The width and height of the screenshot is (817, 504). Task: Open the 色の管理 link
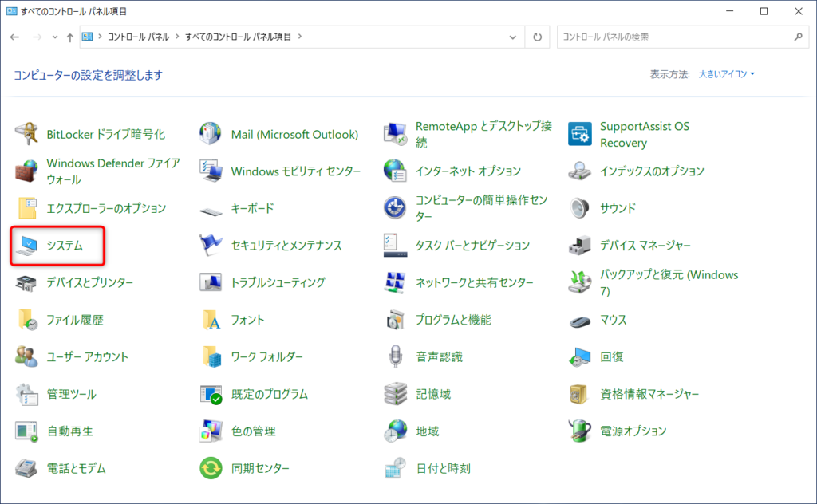click(x=253, y=431)
